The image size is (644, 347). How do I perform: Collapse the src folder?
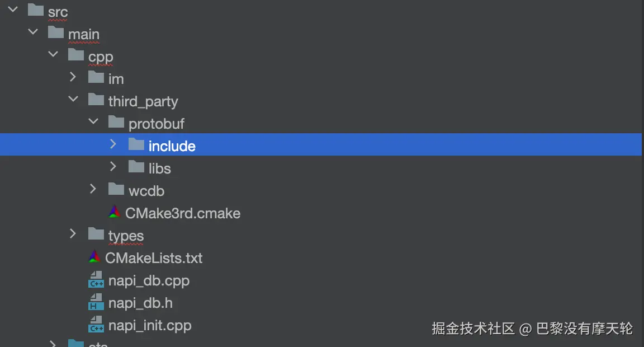coord(13,10)
